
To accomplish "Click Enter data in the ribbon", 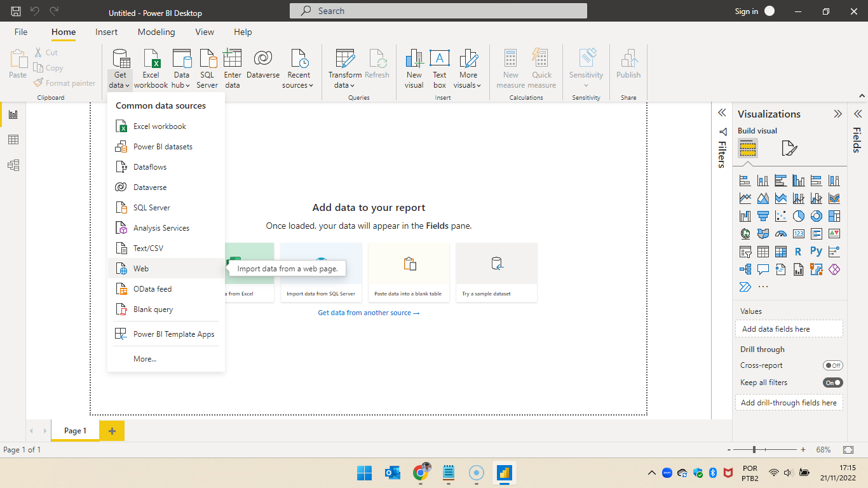I will click(x=233, y=69).
